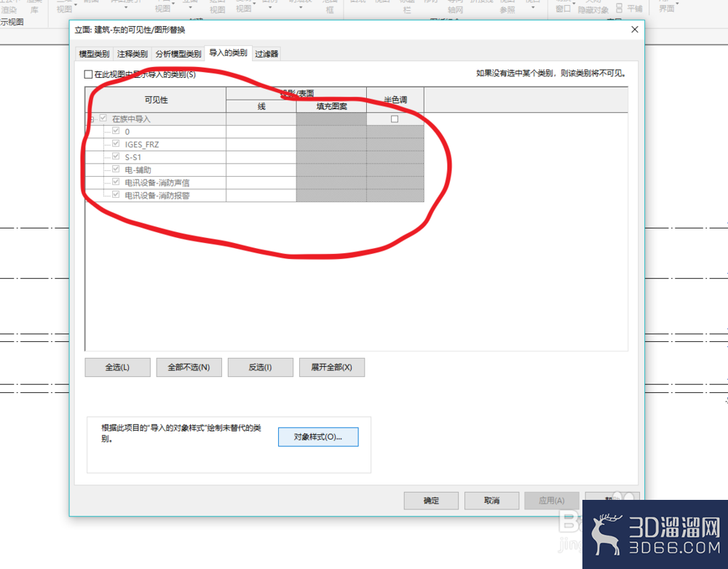
Task: Check 半色调 box for 在族中导入 row
Action: [395, 119]
